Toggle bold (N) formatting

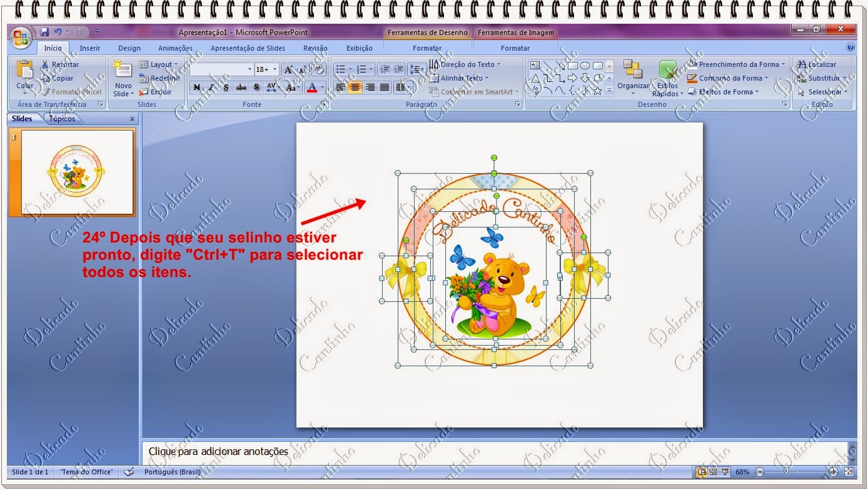[197, 87]
